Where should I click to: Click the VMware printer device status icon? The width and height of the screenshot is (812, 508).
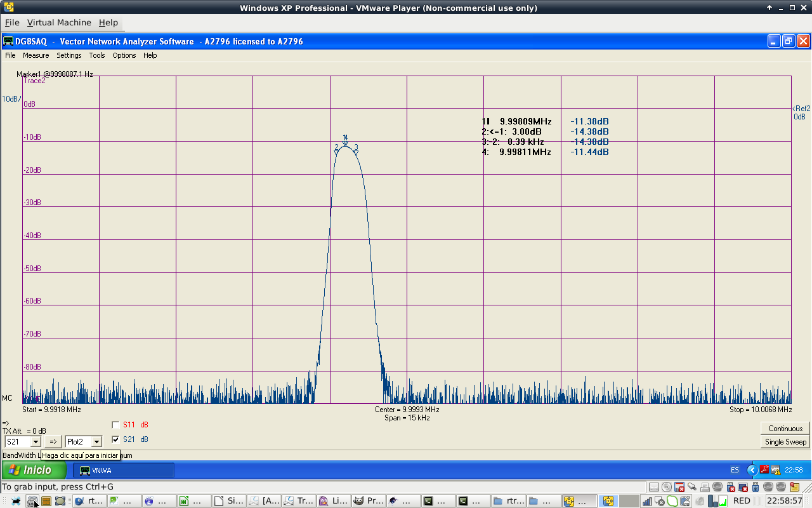[x=705, y=487]
